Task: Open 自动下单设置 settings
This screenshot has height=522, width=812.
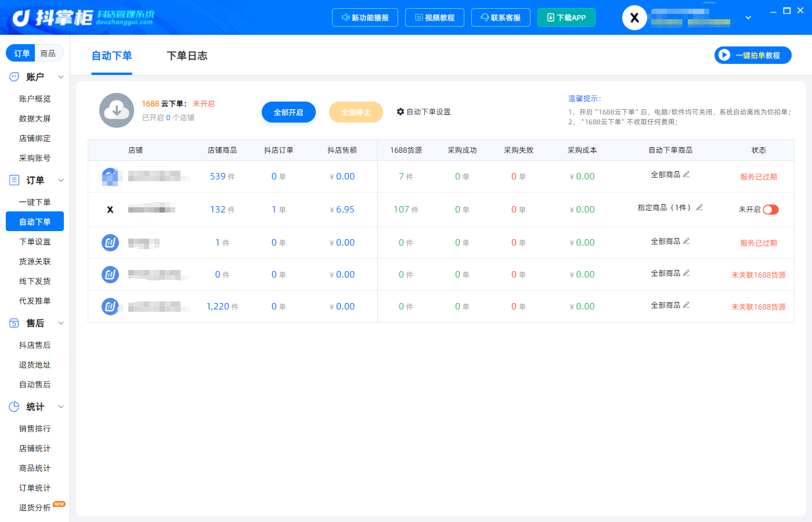Action: [x=424, y=111]
